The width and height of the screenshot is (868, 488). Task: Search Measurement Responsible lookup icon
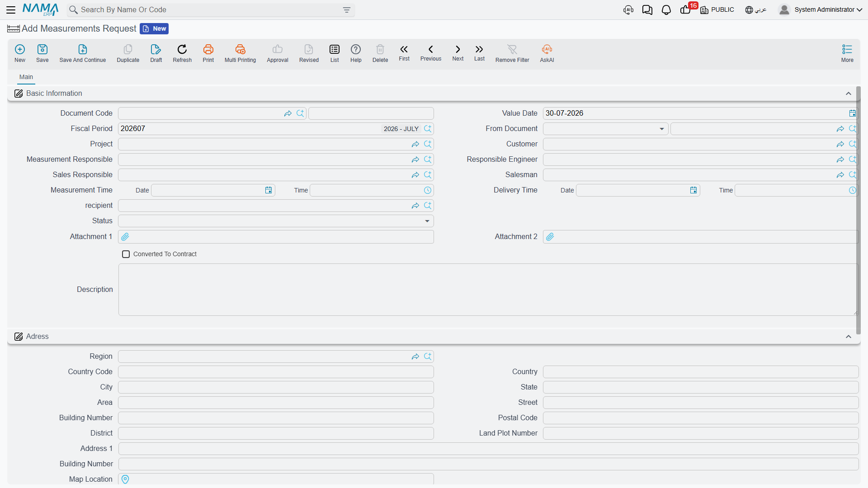pos(428,160)
